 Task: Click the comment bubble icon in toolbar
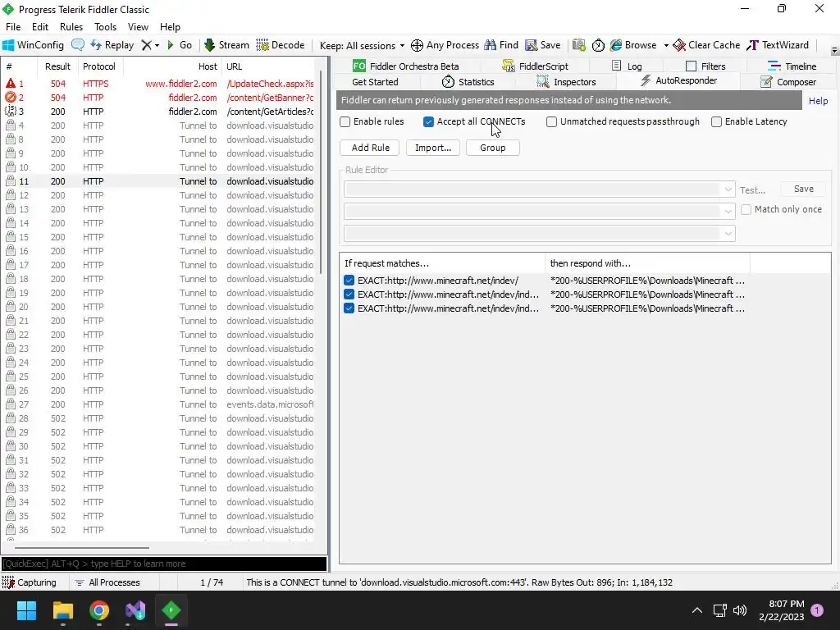pos(78,45)
